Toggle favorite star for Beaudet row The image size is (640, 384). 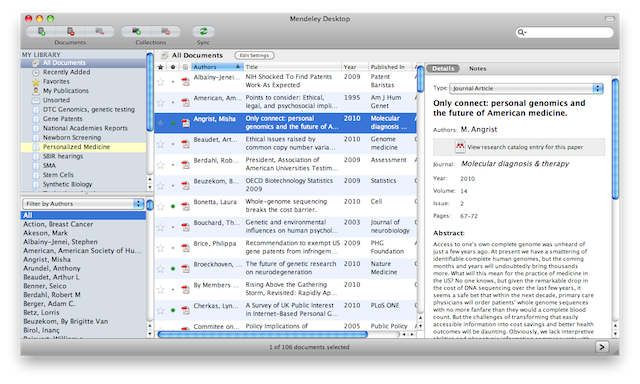click(x=160, y=144)
